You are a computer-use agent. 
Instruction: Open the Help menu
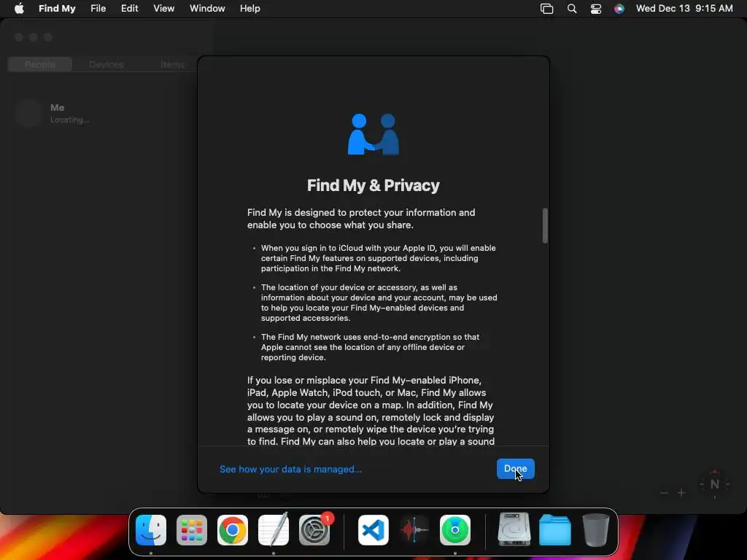click(250, 9)
